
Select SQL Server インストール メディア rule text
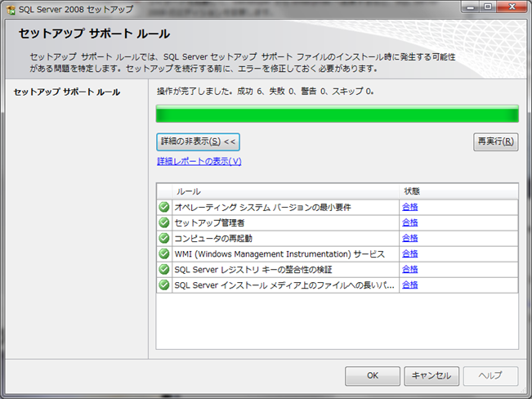284,285
